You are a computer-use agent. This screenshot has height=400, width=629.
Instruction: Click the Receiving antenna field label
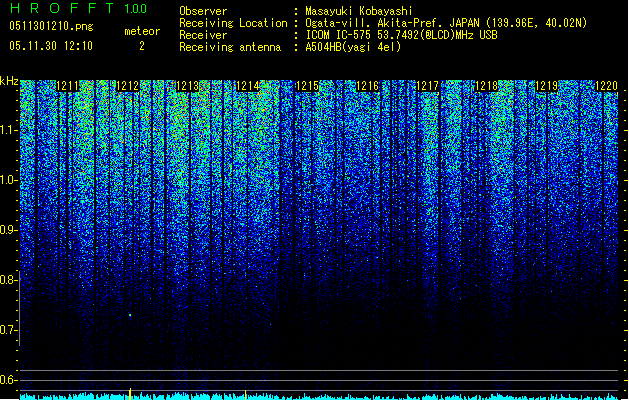point(230,47)
